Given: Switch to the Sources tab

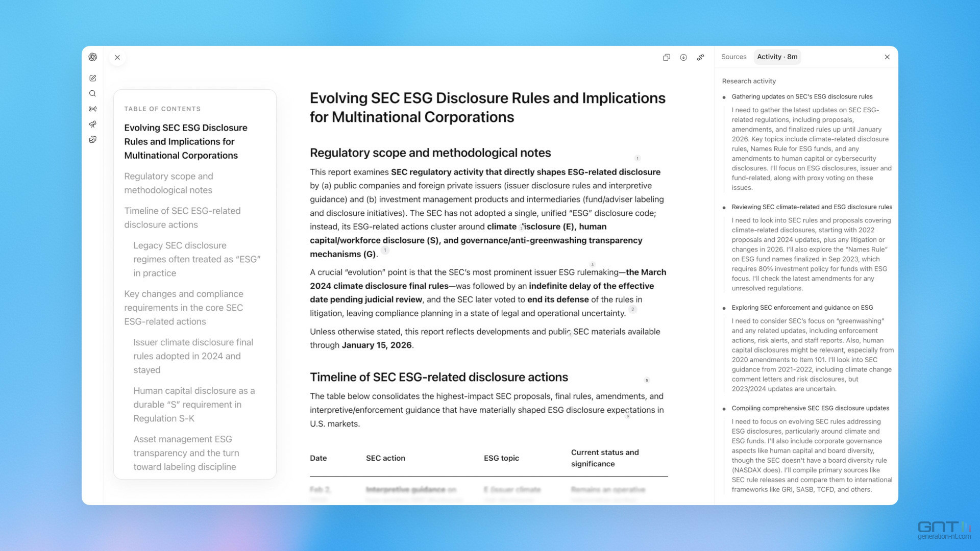Looking at the screenshot, I should [x=733, y=57].
